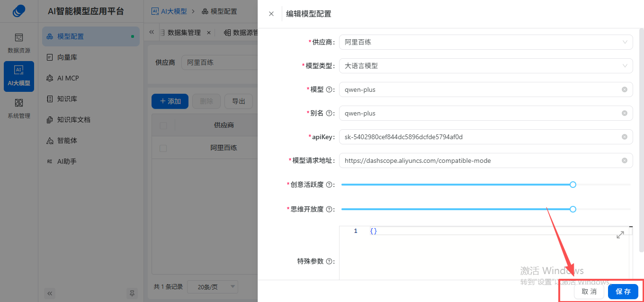The width and height of the screenshot is (644, 302).
Task: Open AI MCP menu item
Action: pyautogui.click(x=91, y=78)
